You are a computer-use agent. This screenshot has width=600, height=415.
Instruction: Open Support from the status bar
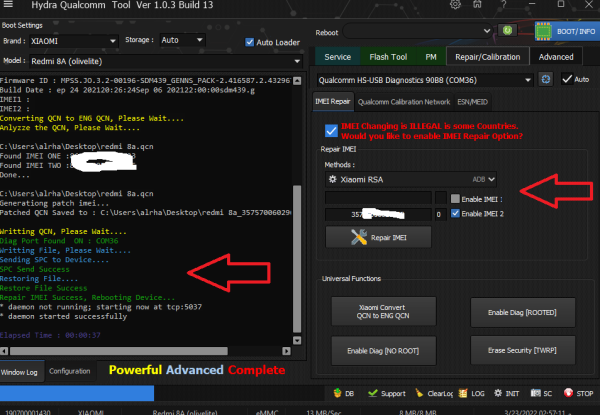coord(386,393)
